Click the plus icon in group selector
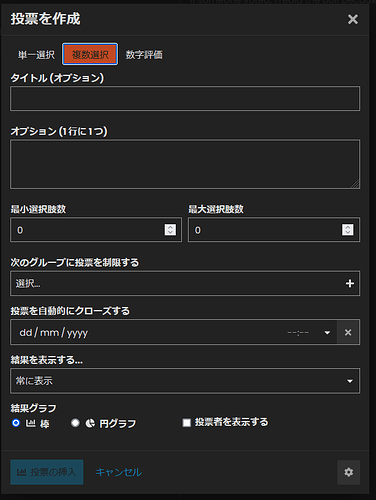 (x=350, y=284)
